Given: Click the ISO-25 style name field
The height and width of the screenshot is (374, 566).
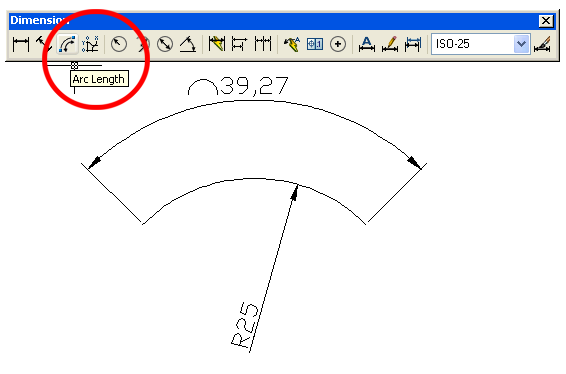Looking at the screenshot, I should 473,44.
